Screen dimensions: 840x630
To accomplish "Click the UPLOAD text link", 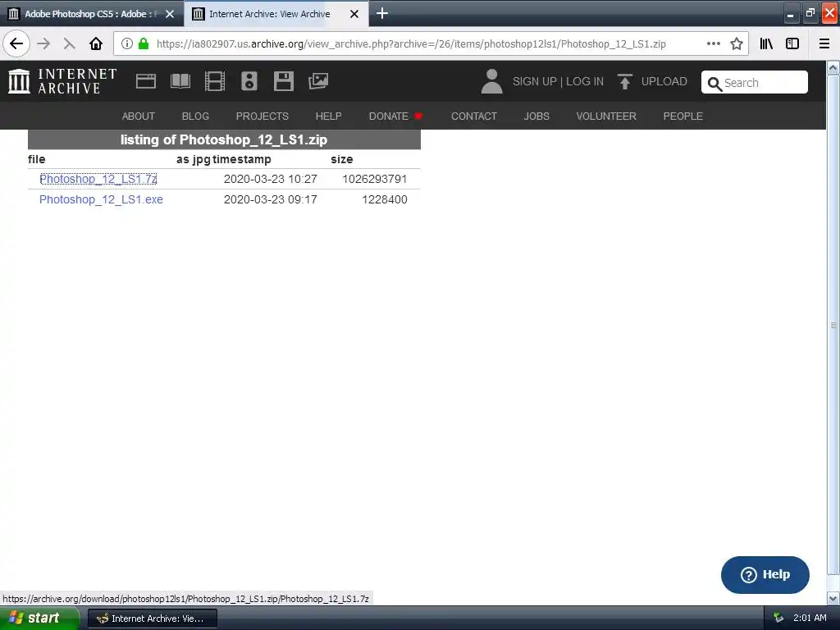I will pos(664,81).
